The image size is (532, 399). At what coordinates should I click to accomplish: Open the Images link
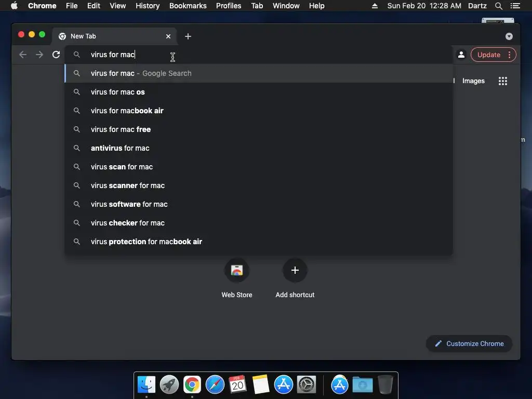[x=473, y=81]
